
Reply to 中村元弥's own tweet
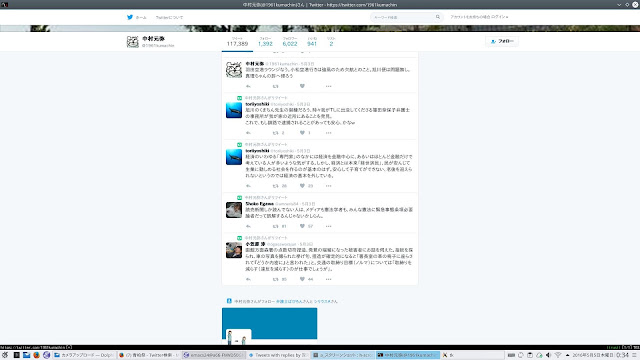pyautogui.click(x=248, y=86)
